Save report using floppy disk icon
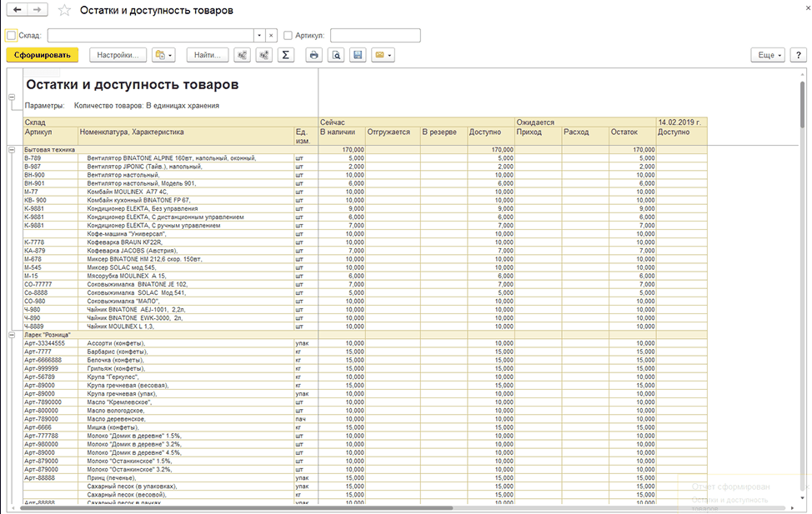812x514 pixels. point(358,55)
